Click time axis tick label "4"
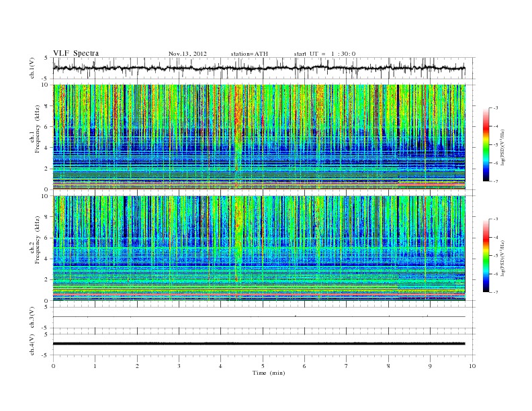Screen dimensions: 532x411 point(220,366)
